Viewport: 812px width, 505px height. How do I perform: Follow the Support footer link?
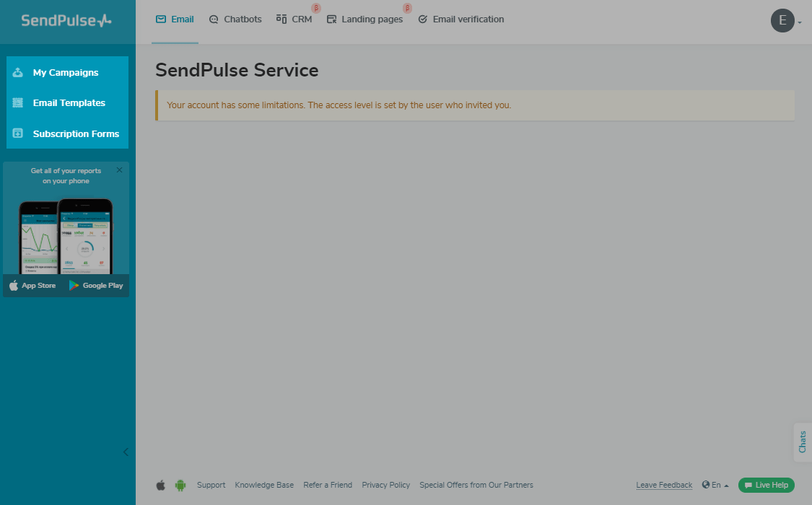(211, 486)
